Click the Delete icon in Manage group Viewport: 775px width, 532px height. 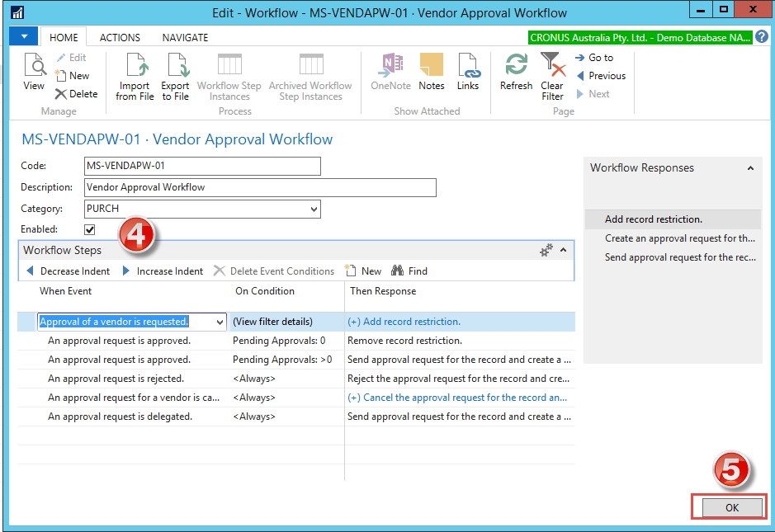[x=76, y=93]
